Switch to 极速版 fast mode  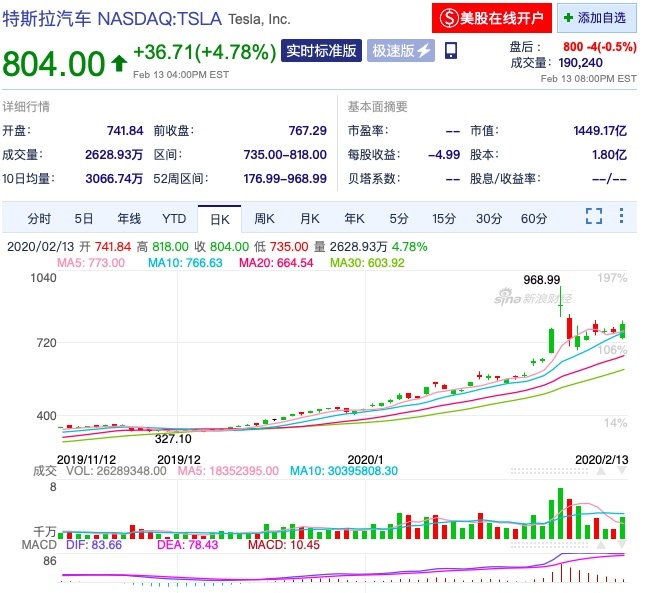coord(401,51)
